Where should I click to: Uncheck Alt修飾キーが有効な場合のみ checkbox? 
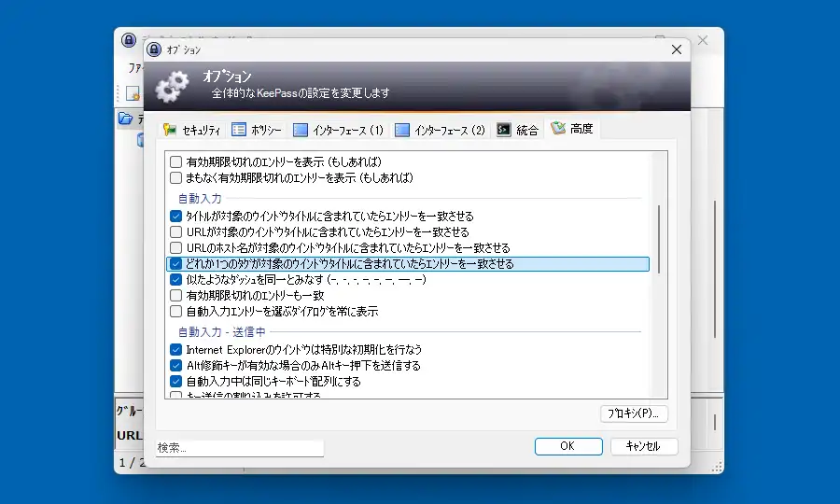(x=175, y=366)
